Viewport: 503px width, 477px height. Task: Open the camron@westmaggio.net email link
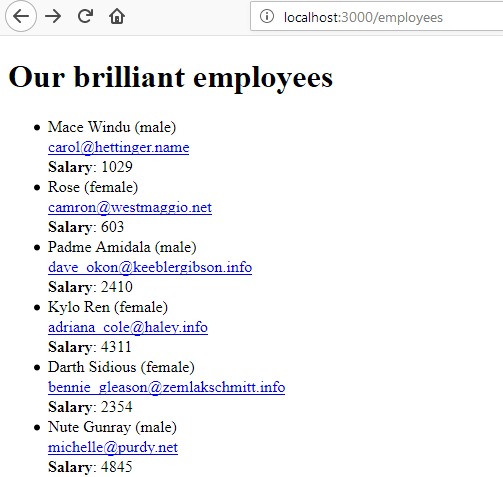point(130,207)
